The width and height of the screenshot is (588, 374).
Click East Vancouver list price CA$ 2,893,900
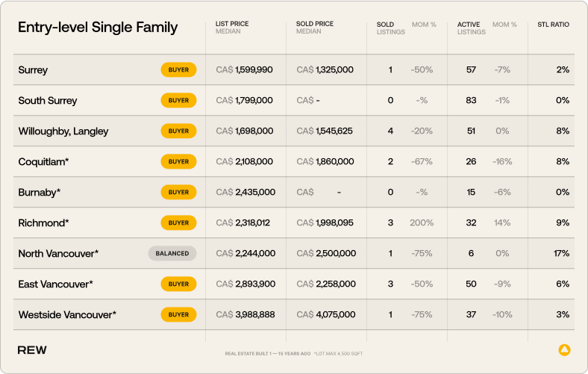[x=245, y=284]
